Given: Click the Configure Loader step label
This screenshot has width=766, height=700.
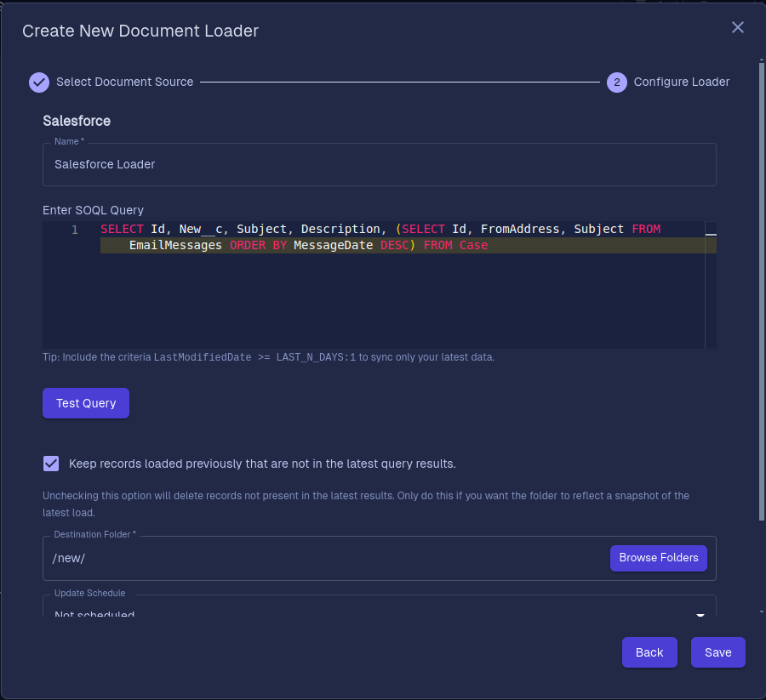Looking at the screenshot, I should 682,82.
